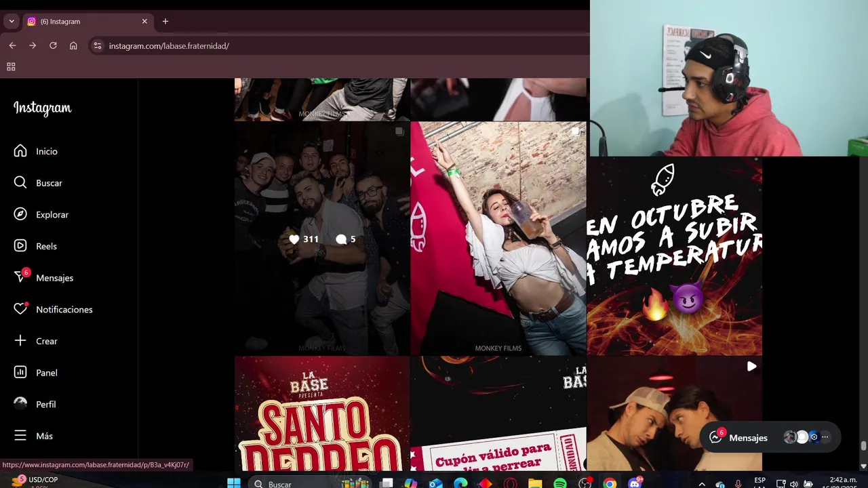Switch the ESP keyboard language
The width and height of the screenshot is (868, 488).
[759, 483]
